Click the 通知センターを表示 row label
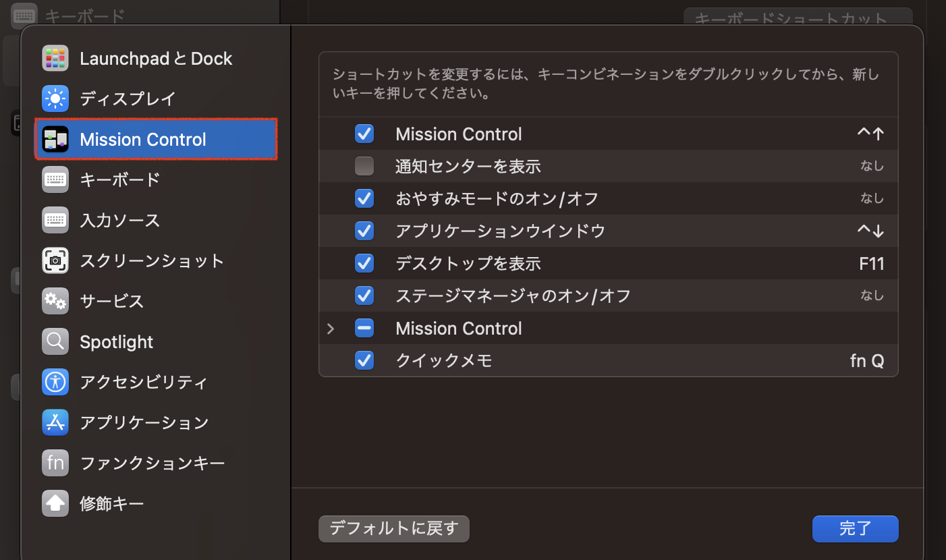 point(468,166)
